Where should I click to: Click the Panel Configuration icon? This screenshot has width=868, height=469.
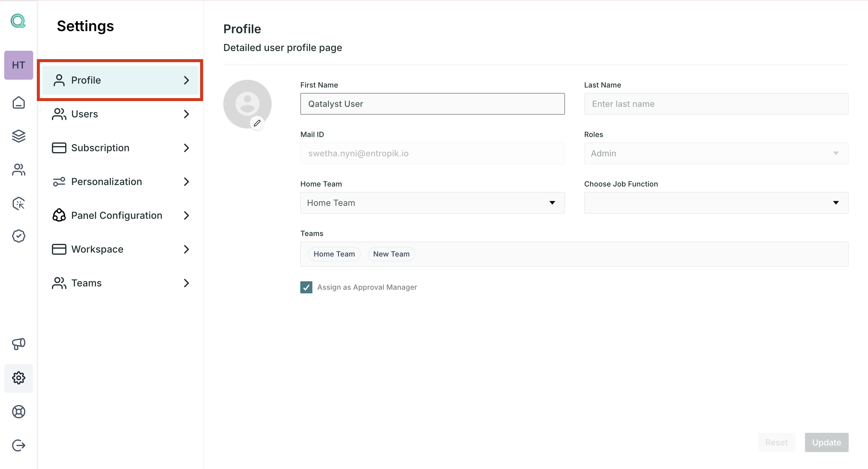point(59,215)
